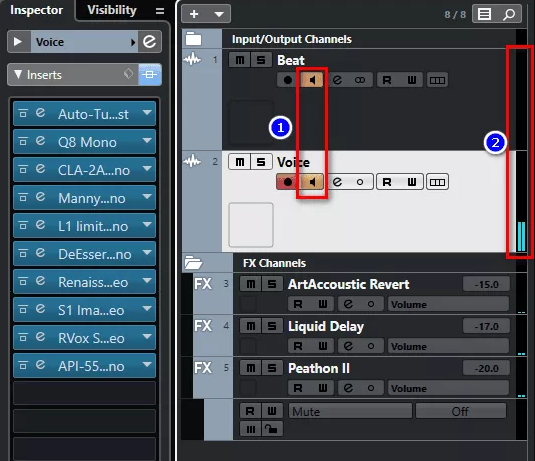Toggle monitor button on Beat track

312,80
